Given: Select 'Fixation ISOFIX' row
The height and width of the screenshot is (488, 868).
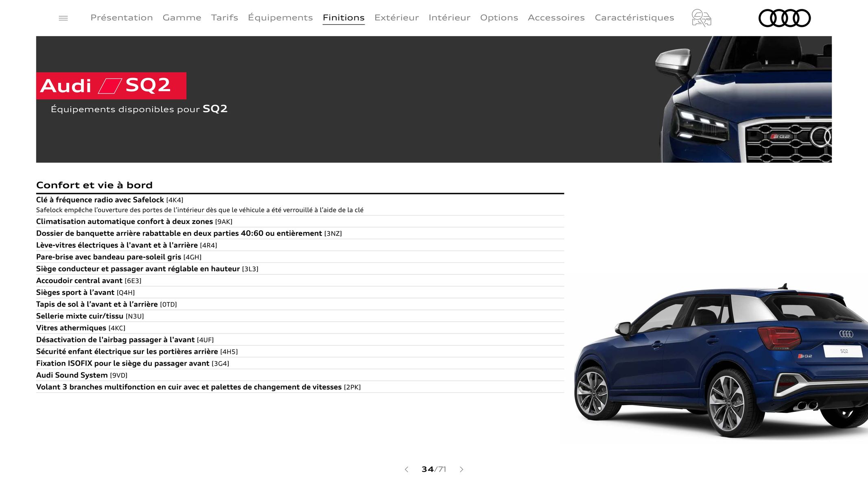Looking at the screenshot, I should pos(300,363).
